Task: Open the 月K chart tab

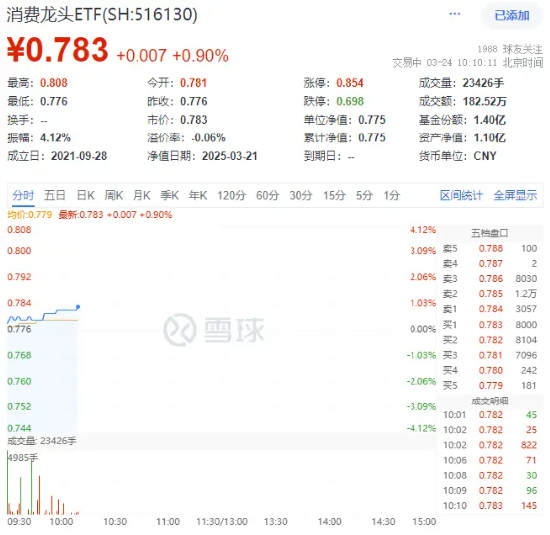Action: pos(142,195)
